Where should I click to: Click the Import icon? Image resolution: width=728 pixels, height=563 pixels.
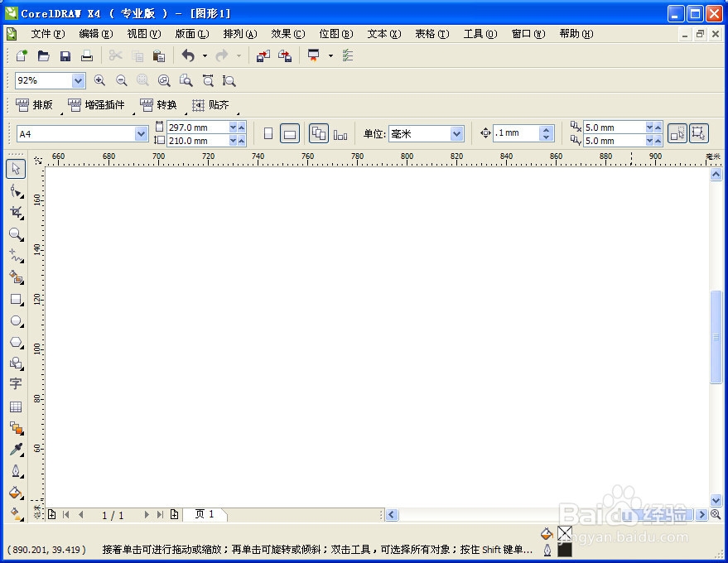(263, 56)
